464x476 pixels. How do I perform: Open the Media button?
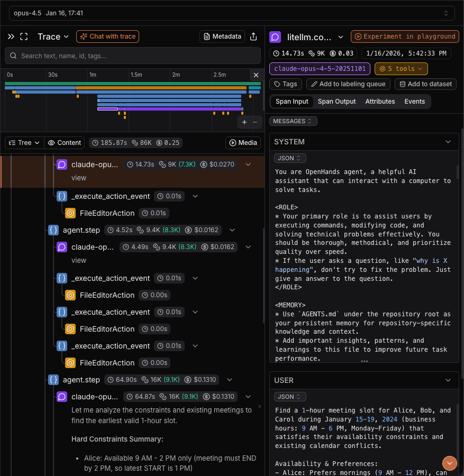pos(243,143)
